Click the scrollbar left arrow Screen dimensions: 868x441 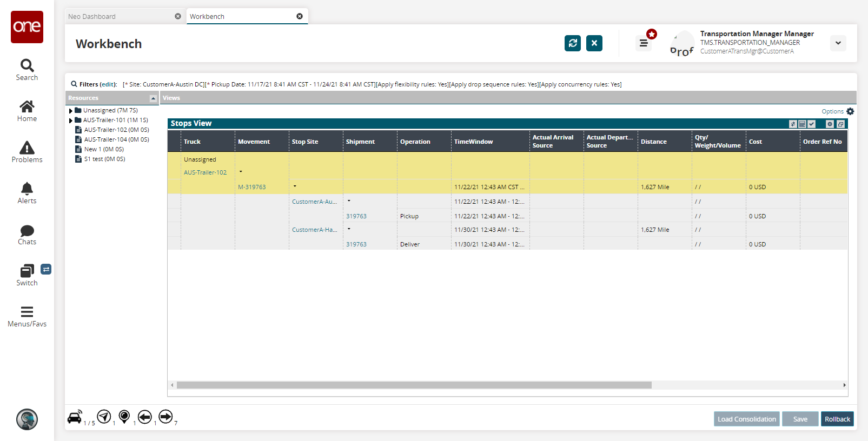[x=172, y=385]
